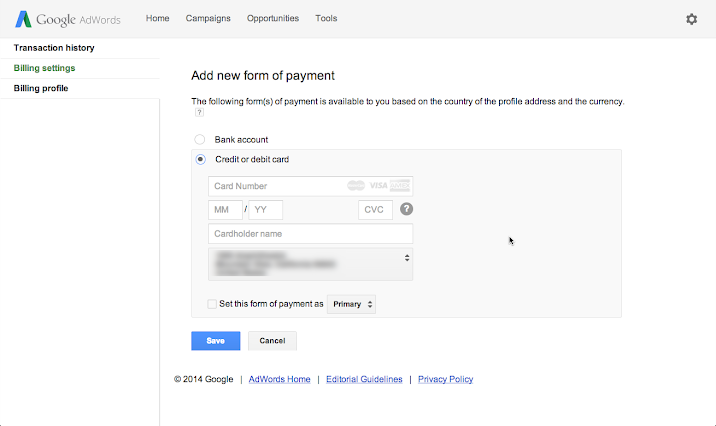716x426 pixels.
Task: Click the CVC help question mark icon
Action: (407, 209)
